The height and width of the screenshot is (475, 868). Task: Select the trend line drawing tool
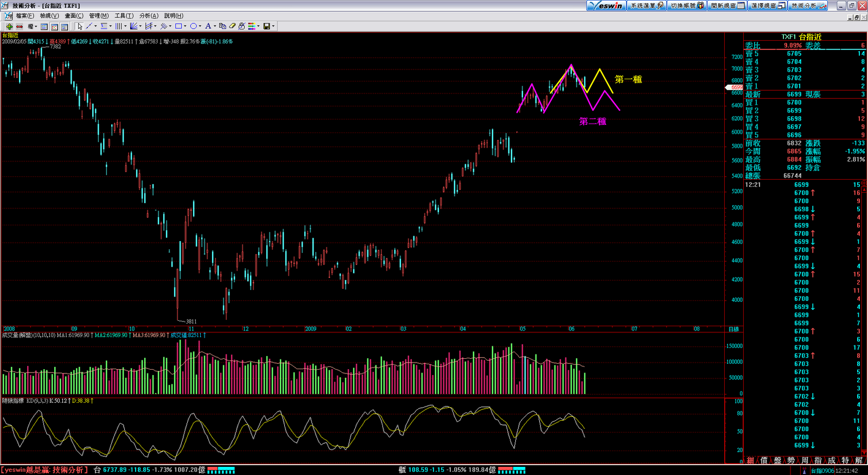pos(89,26)
